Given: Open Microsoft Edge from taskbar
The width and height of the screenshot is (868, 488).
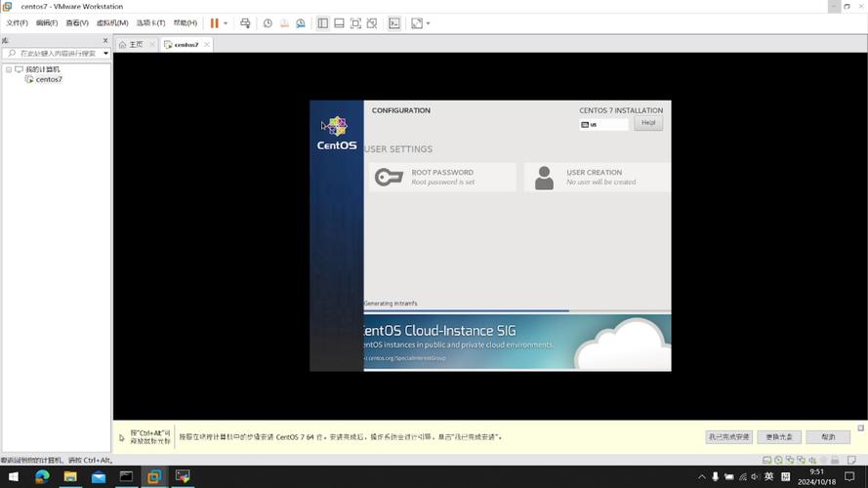Looking at the screenshot, I should (x=42, y=476).
